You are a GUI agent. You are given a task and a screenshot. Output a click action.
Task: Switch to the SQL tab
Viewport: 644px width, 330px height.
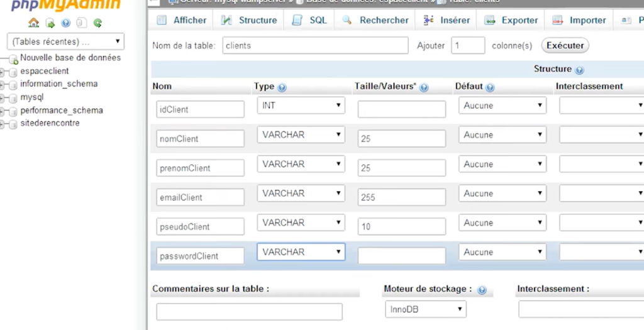pyautogui.click(x=310, y=20)
